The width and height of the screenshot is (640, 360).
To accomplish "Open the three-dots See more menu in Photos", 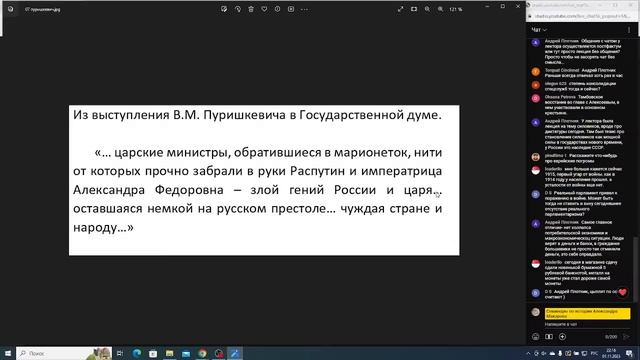I will coord(304,9).
